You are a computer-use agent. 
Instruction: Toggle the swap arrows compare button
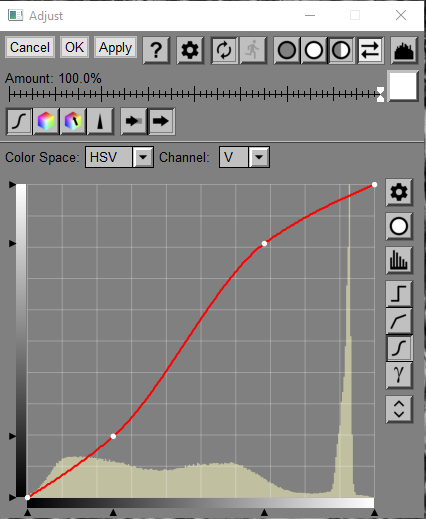click(370, 50)
